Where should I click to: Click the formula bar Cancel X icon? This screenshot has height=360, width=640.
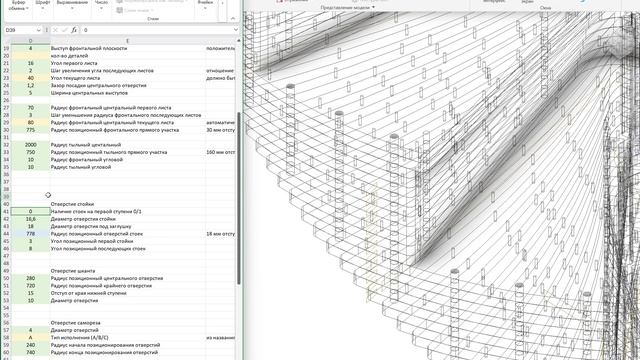click(x=56, y=30)
